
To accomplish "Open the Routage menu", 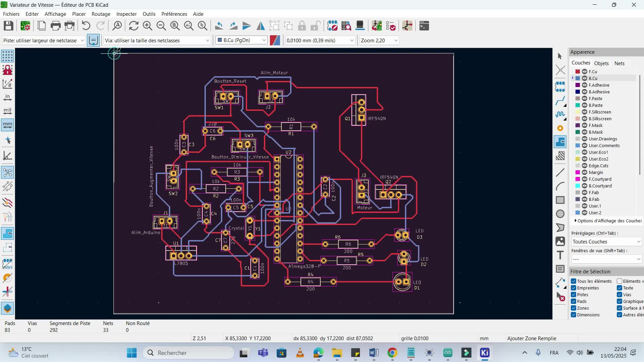I will 101,14.
